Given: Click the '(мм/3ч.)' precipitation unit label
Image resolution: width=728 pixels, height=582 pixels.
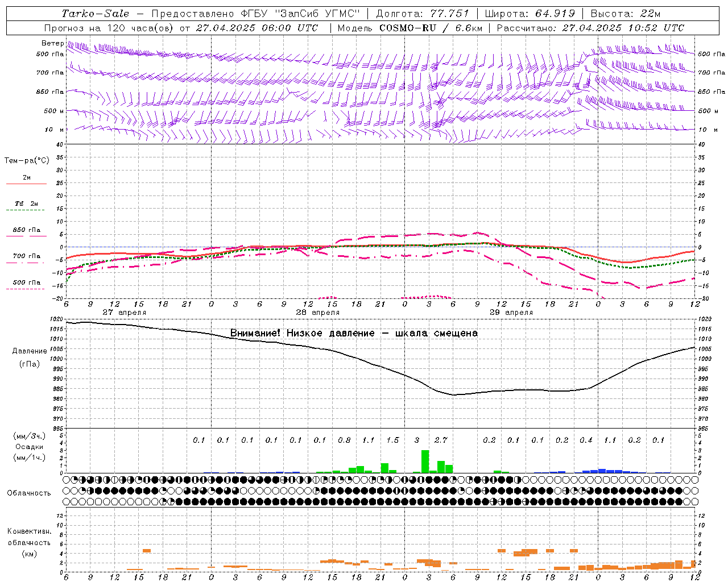Looking at the screenshot, I should pos(29,436).
